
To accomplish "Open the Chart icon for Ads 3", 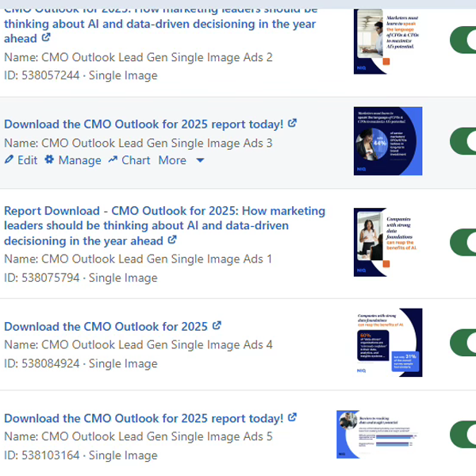I will (x=113, y=160).
